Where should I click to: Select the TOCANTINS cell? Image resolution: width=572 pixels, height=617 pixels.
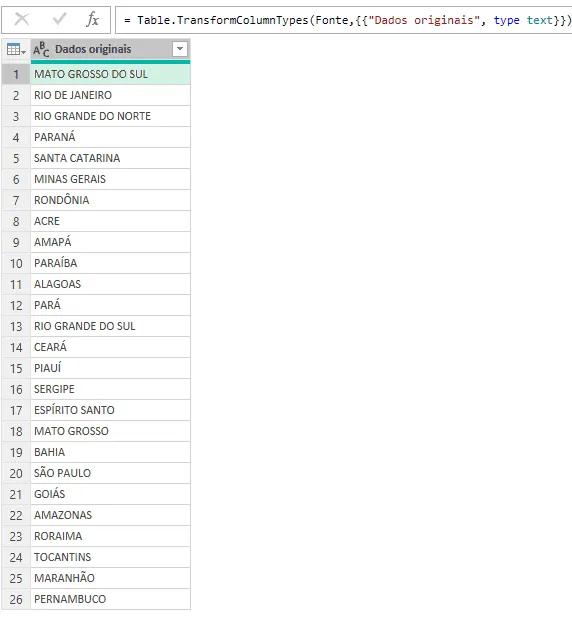(111, 557)
